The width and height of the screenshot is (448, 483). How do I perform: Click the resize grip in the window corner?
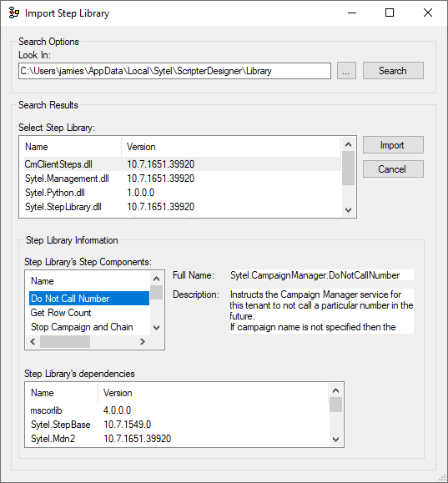tap(442, 477)
